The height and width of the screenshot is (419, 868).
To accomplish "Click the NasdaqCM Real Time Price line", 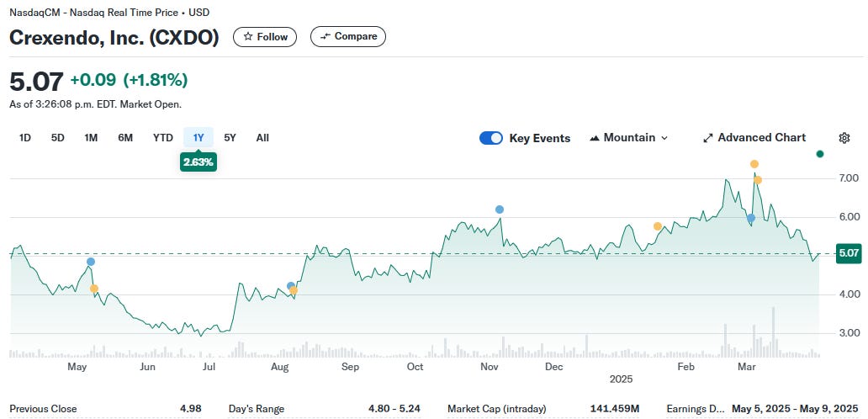I will tap(109, 12).
